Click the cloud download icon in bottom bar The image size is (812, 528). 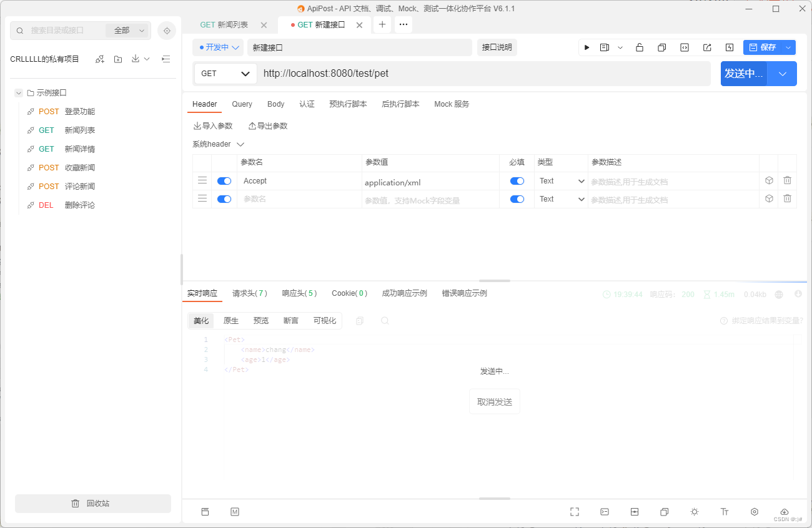point(785,512)
